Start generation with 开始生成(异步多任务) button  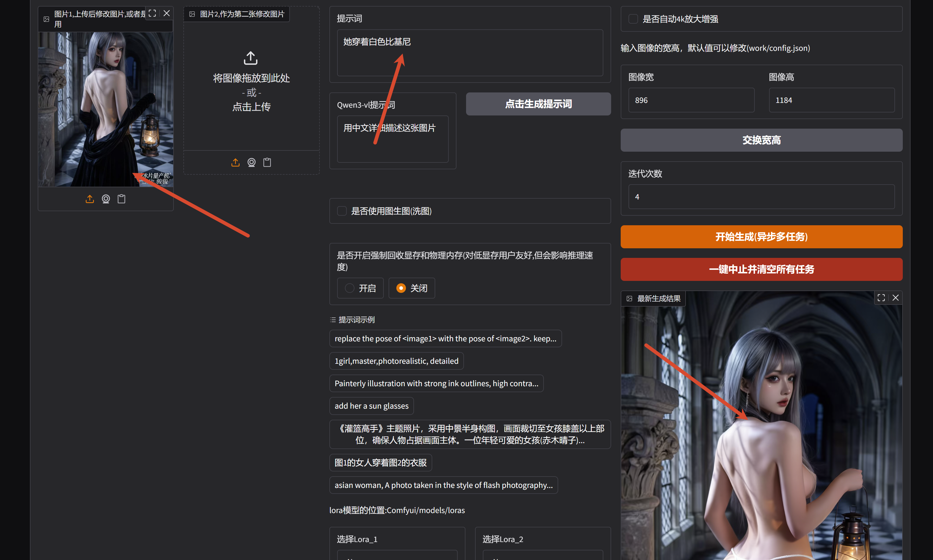point(761,237)
